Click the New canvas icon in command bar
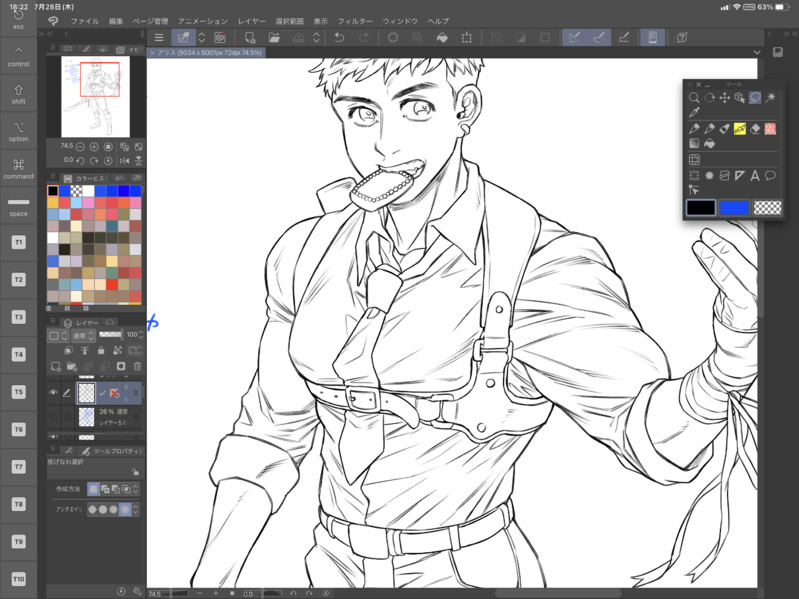The image size is (799, 599). click(x=250, y=37)
